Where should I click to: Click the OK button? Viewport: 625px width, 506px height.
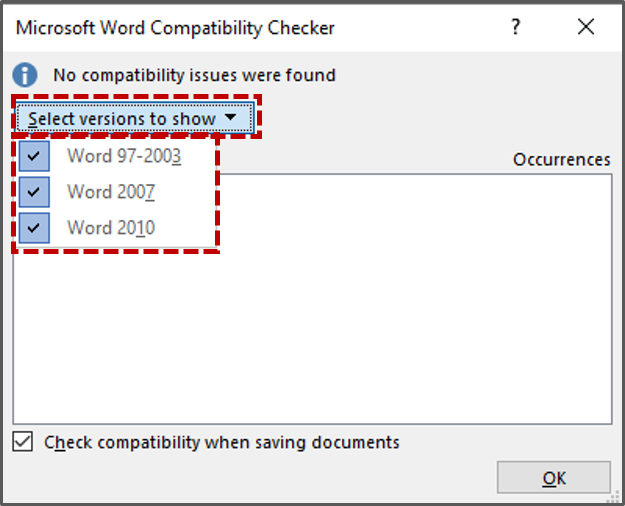point(554,477)
